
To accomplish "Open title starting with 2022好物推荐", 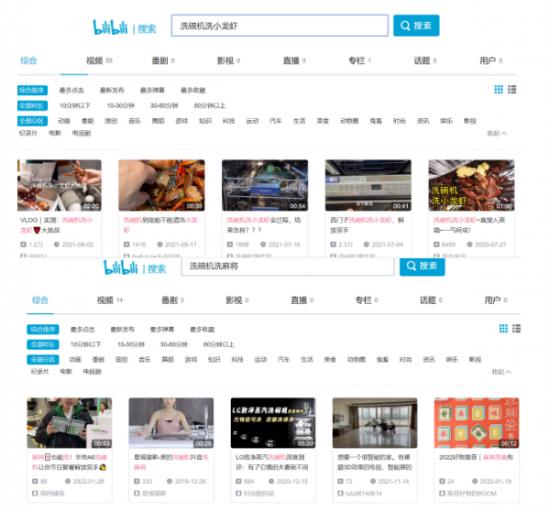I will click(476, 457).
